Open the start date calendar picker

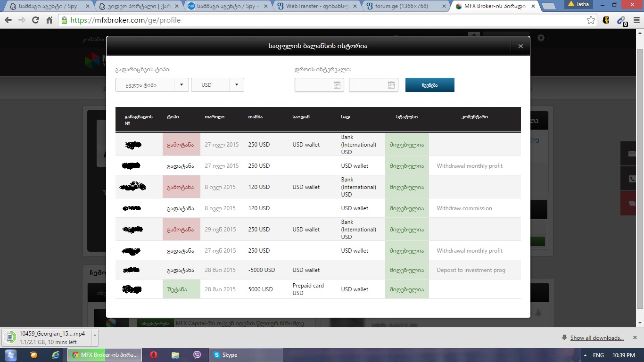point(337,85)
